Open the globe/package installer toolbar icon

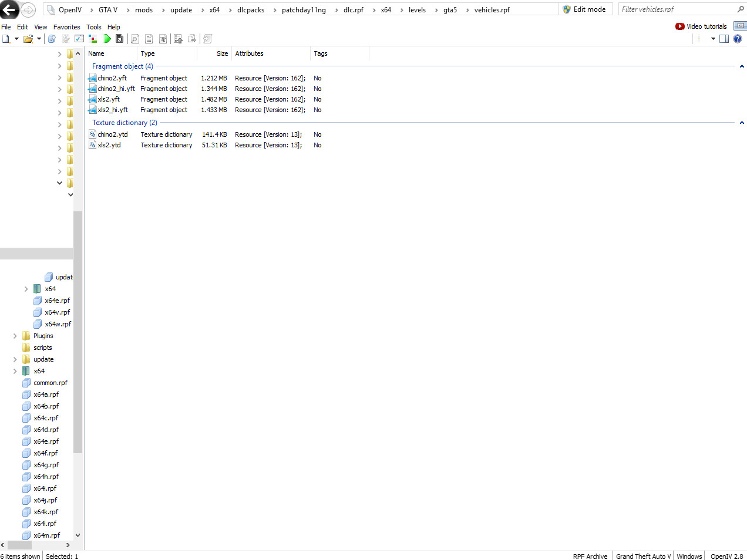[52, 39]
